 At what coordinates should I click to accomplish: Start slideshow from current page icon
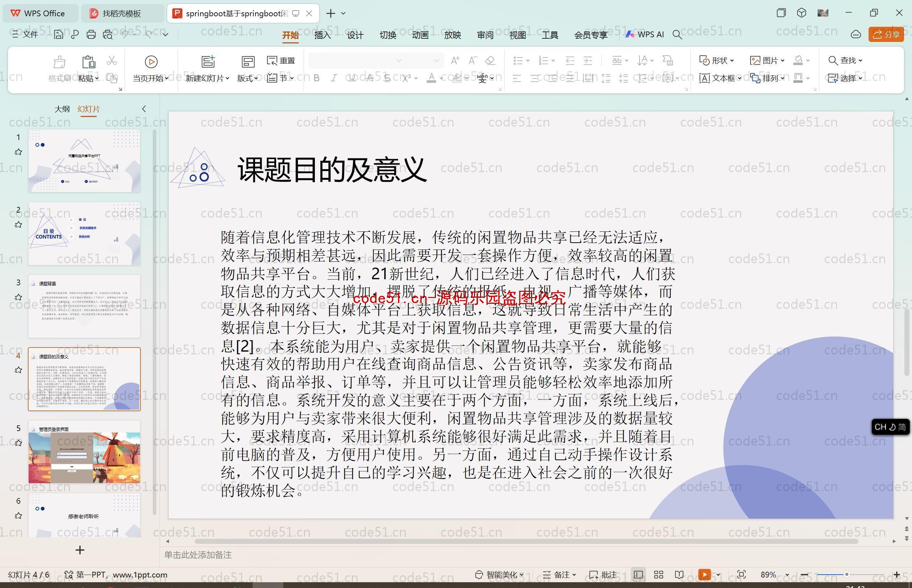(x=151, y=61)
